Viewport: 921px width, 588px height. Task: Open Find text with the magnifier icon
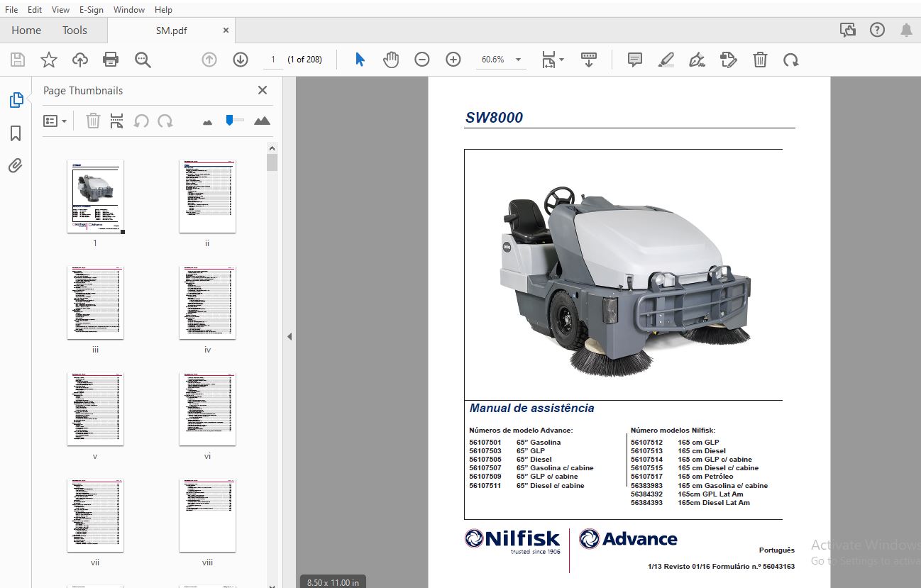pos(143,60)
